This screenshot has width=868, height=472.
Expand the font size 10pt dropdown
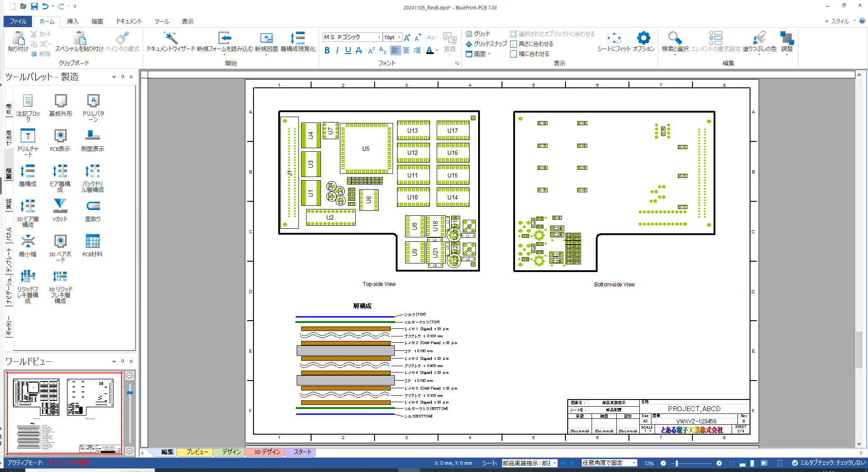[399, 37]
